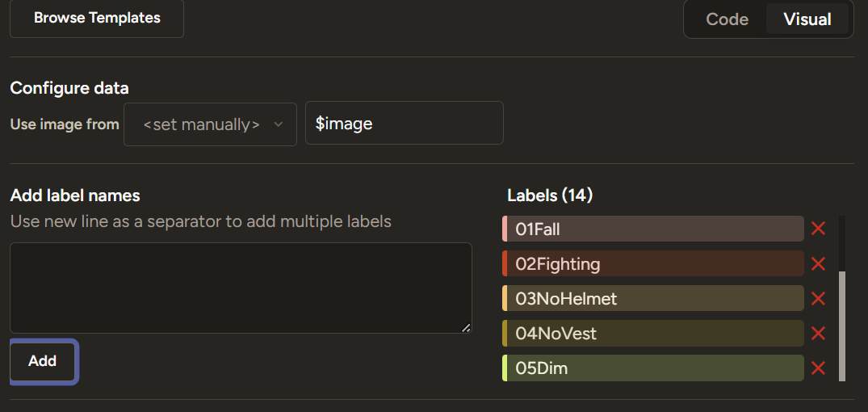Select the 01Fall label
868x412 pixels.
654,229
